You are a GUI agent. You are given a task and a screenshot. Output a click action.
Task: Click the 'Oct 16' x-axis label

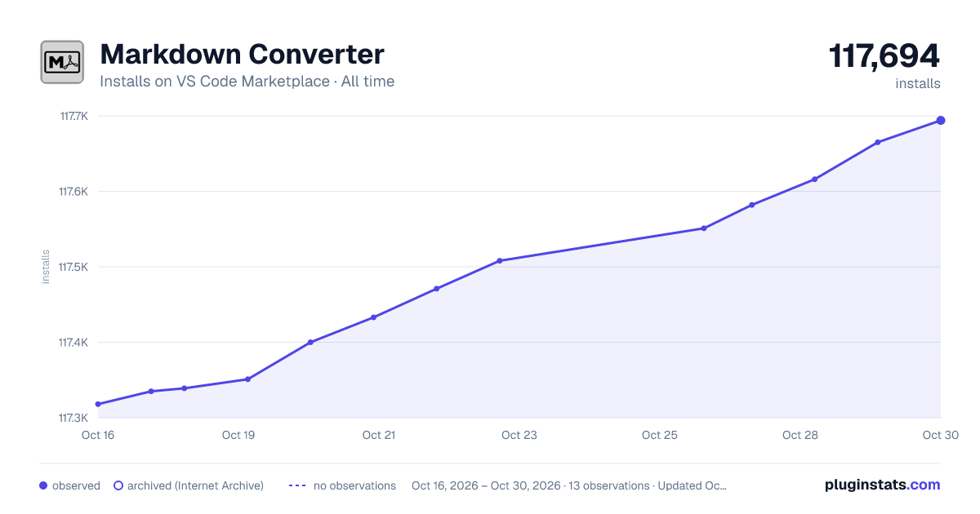tap(98, 435)
